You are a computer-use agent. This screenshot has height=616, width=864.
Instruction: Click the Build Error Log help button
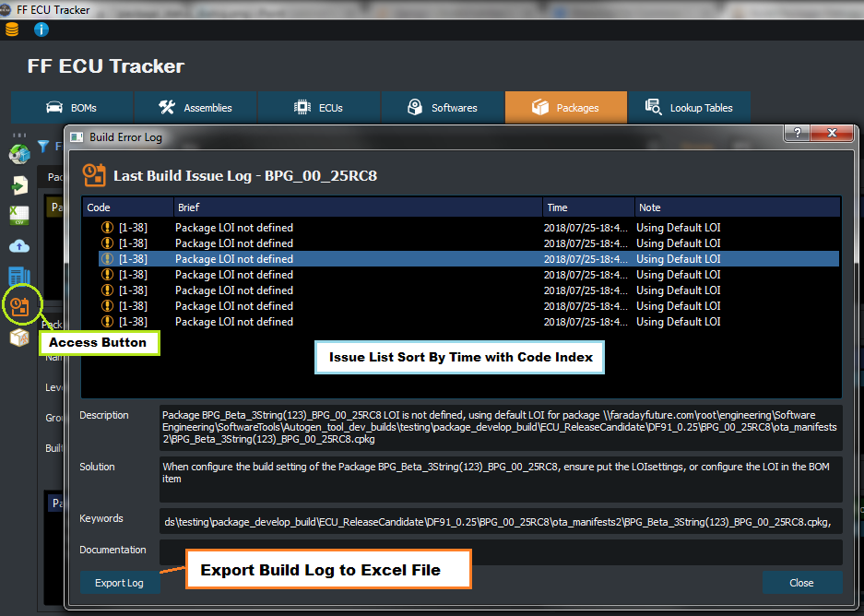pos(798,133)
